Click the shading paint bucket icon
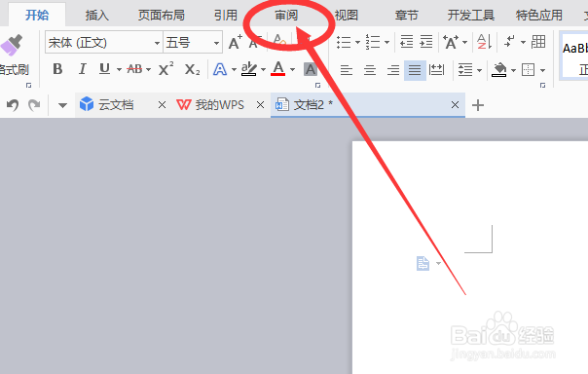The image size is (588, 374). pos(499,70)
